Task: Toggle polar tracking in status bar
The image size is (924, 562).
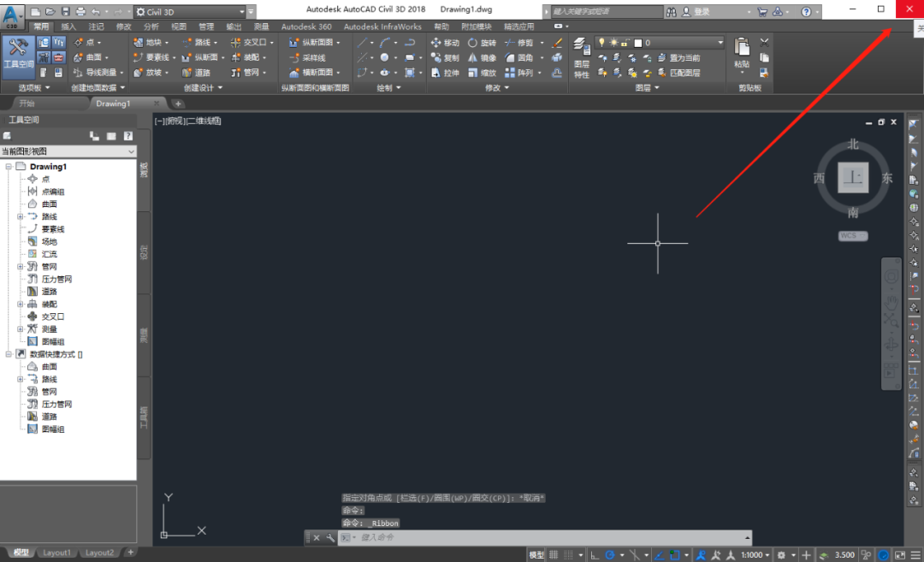Action: pyautogui.click(x=610, y=555)
